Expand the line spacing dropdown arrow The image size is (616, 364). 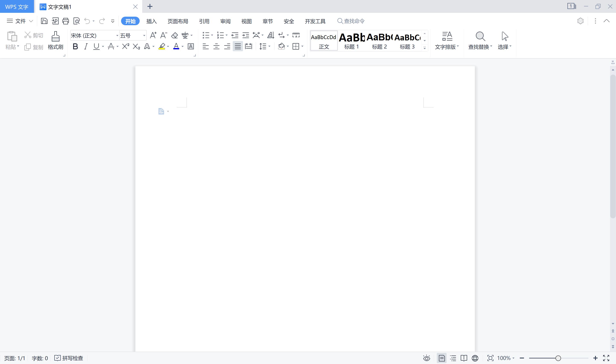269,46
